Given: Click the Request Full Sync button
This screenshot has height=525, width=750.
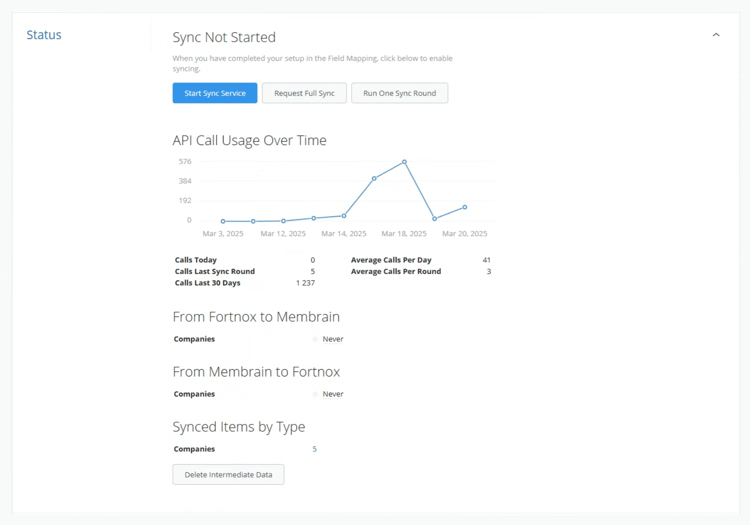Looking at the screenshot, I should 304,93.
